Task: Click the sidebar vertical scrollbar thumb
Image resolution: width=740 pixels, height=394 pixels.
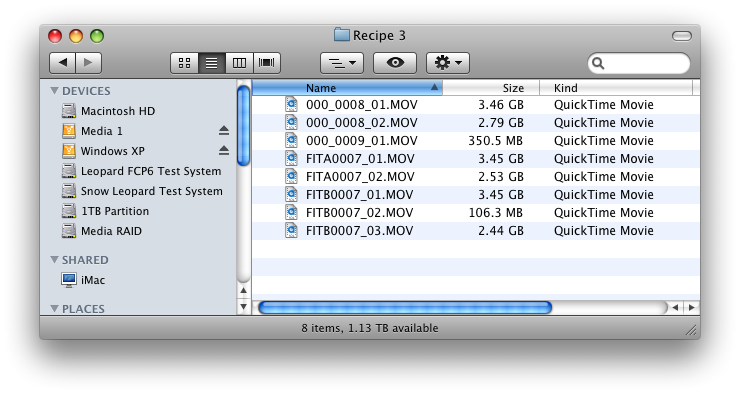Action: point(244,126)
